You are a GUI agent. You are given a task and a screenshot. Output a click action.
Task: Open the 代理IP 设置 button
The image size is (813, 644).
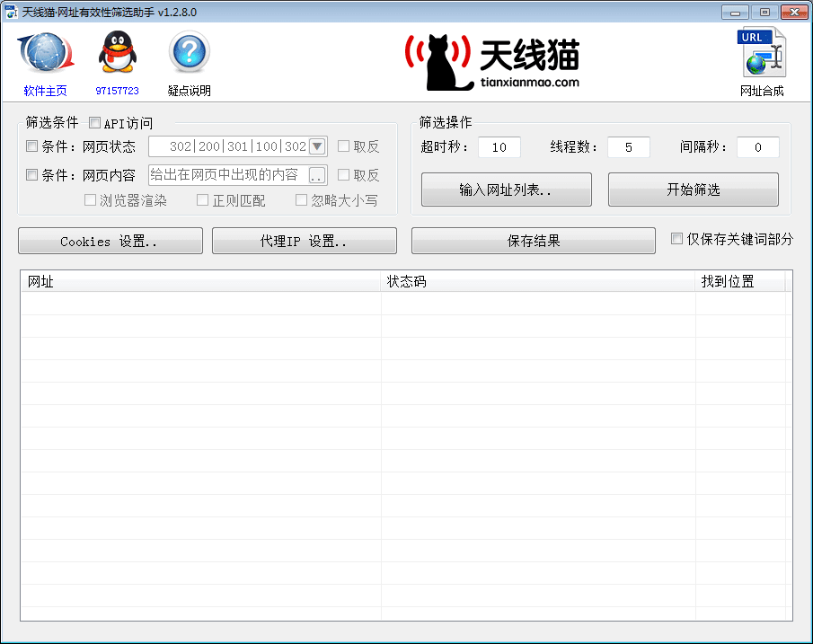click(x=305, y=241)
